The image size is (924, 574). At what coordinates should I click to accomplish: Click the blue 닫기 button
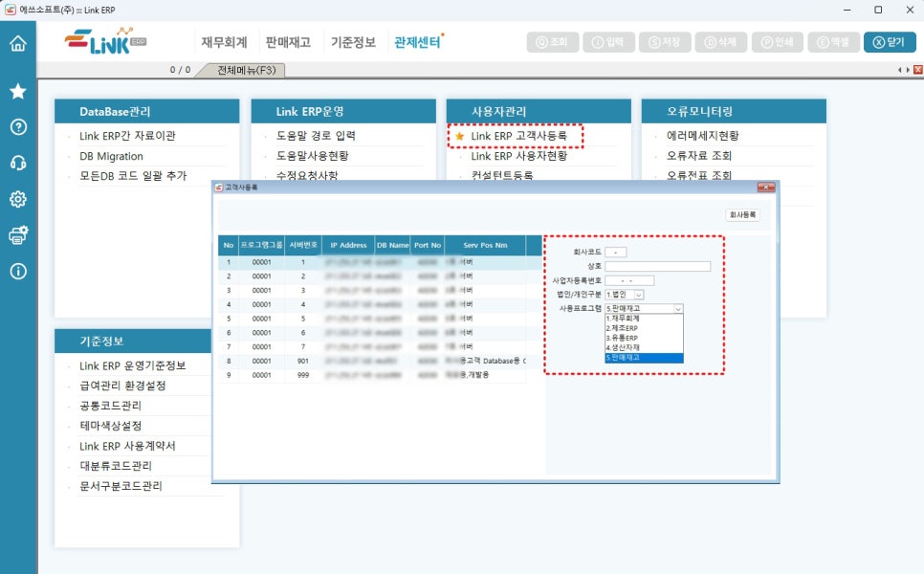[890, 42]
